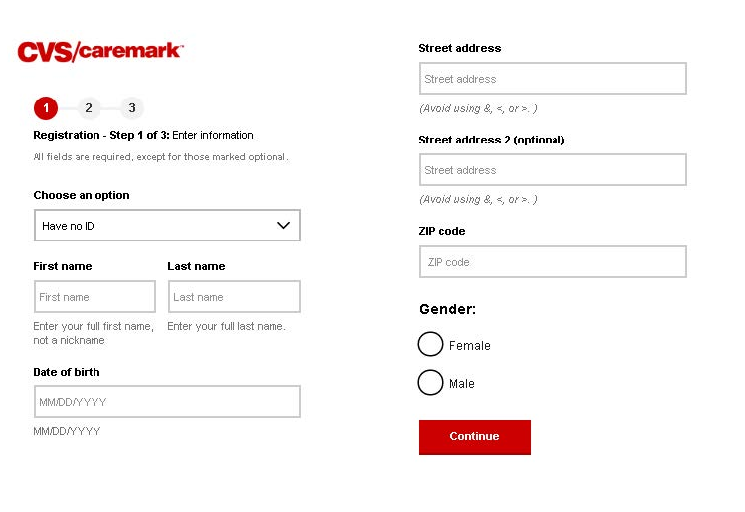Focus the Last name input field

(233, 297)
